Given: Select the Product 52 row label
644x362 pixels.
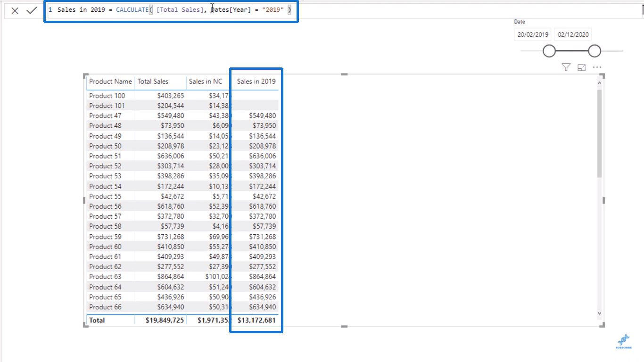Looking at the screenshot, I should click(x=105, y=166).
